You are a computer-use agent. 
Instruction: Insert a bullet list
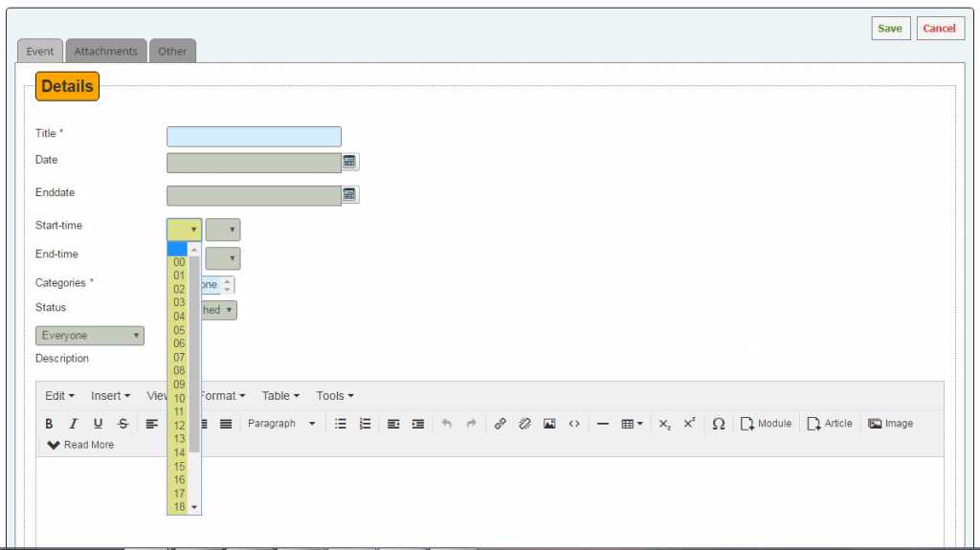tap(341, 424)
